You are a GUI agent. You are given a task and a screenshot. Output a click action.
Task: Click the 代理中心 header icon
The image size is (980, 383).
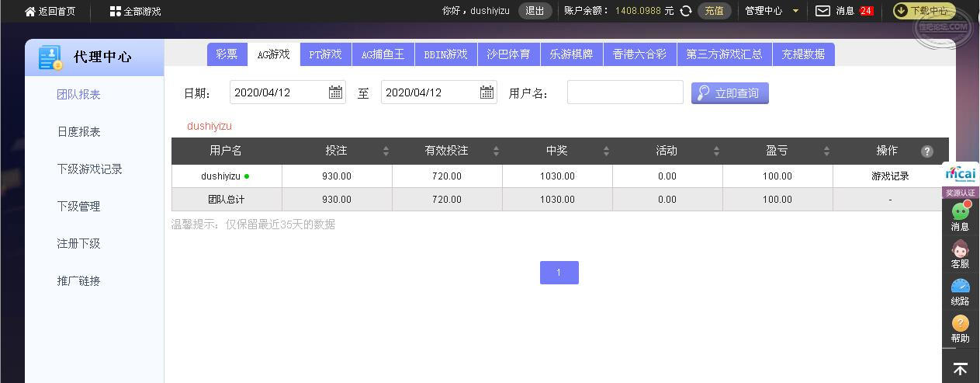pyautogui.click(x=50, y=57)
